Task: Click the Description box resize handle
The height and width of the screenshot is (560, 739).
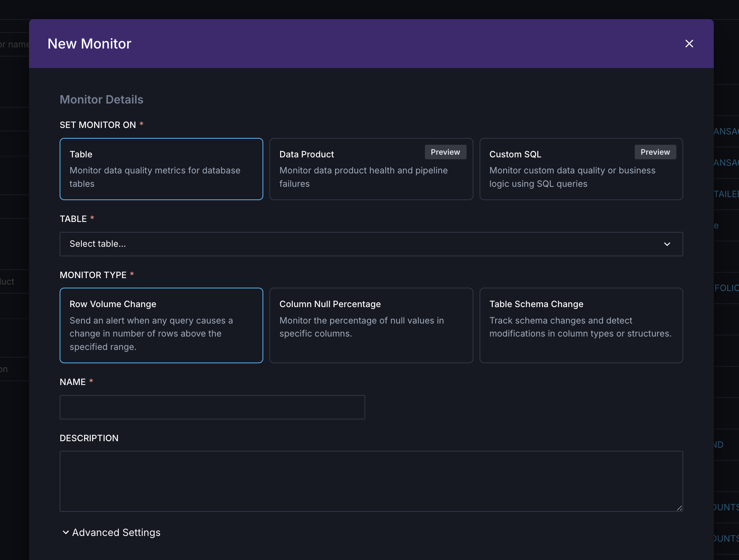Action: click(x=679, y=508)
